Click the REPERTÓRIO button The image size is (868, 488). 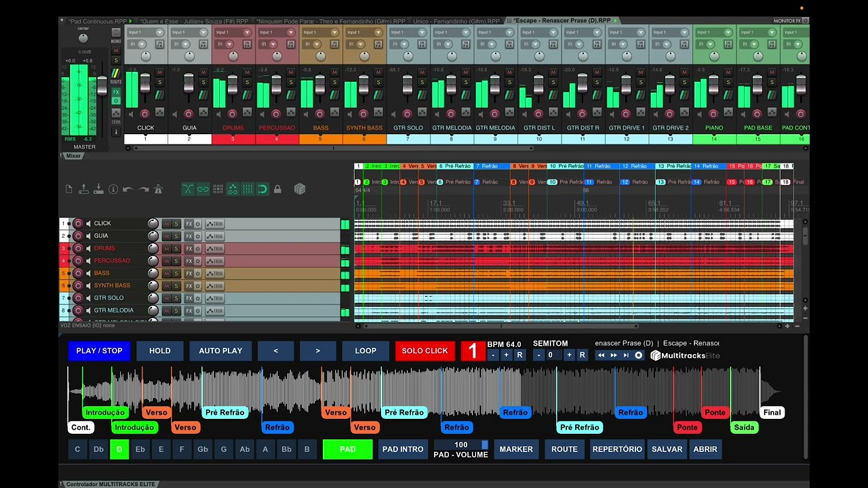pyautogui.click(x=617, y=449)
